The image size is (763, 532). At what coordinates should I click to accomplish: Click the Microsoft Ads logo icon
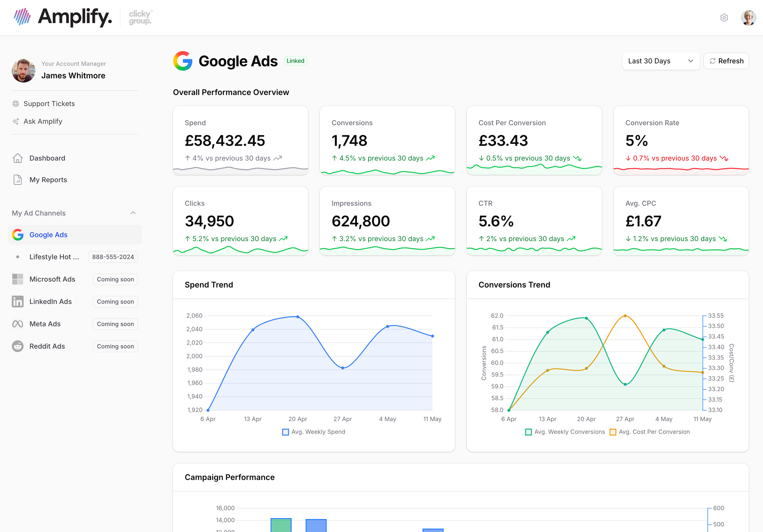pos(18,279)
